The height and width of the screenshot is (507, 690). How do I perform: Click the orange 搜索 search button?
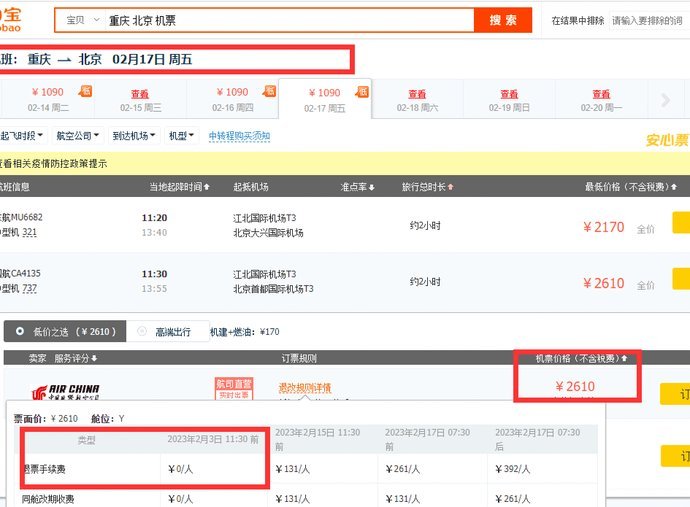click(503, 20)
